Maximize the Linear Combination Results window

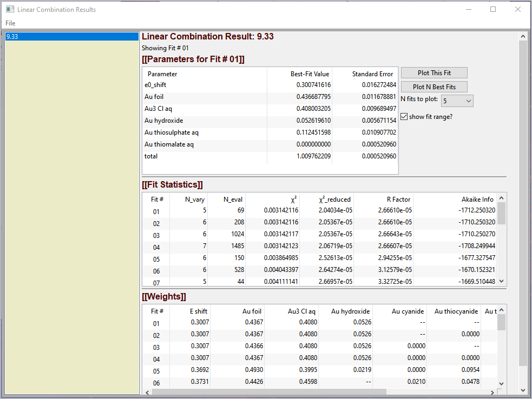(x=493, y=9)
